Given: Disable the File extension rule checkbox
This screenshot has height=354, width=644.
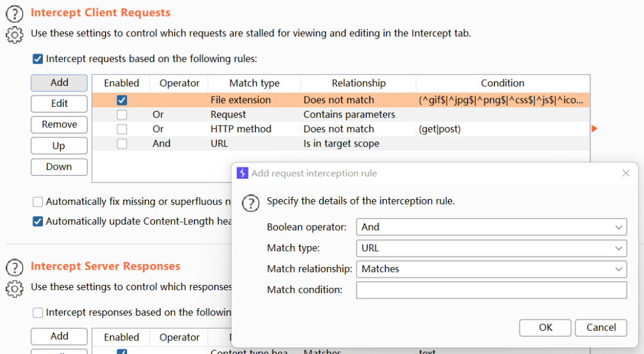Looking at the screenshot, I should [122, 100].
